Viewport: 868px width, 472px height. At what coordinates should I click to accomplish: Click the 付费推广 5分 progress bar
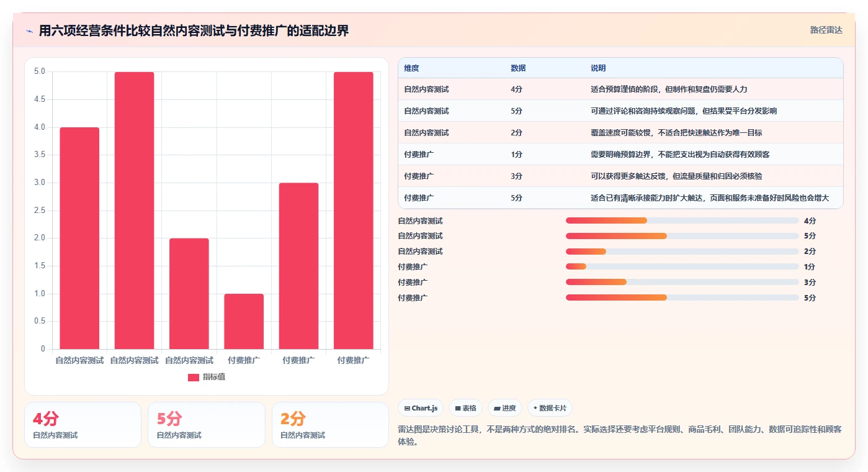[682, 297]
